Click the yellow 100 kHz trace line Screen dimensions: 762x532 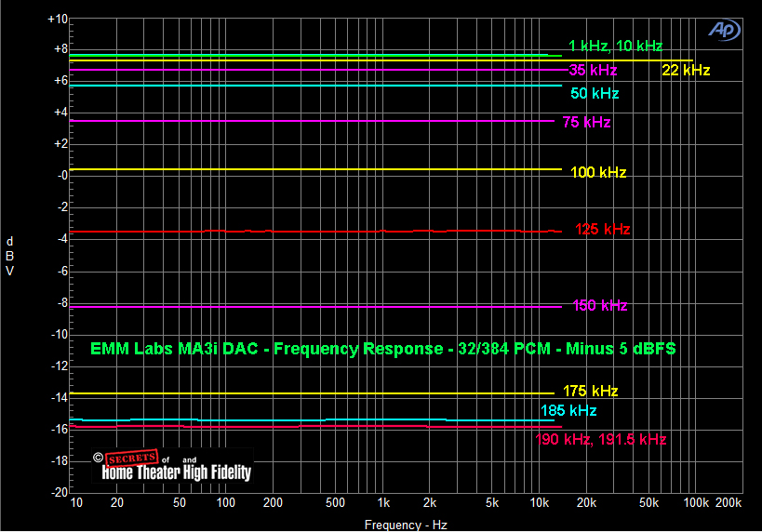316,169
